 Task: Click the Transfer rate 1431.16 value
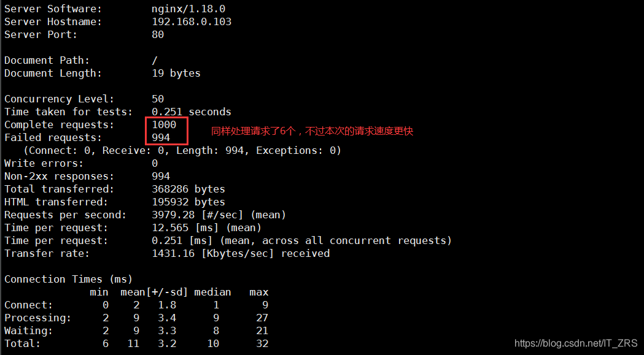173,253
